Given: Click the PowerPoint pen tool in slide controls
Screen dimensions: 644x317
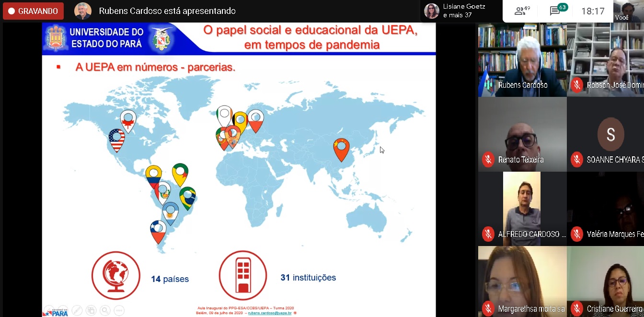Looking at the screenshot, I should [x=77, y=310].
